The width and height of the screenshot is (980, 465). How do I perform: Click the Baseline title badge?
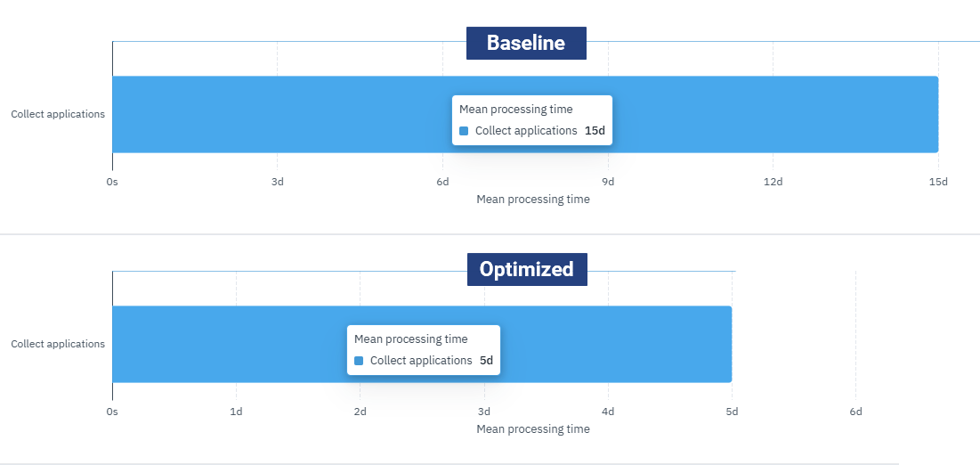(526, 43)
